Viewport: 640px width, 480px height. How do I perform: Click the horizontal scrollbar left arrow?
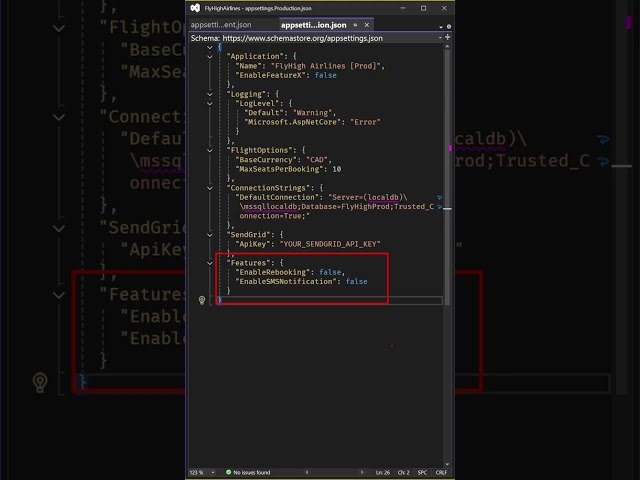[x=307, y=472]
